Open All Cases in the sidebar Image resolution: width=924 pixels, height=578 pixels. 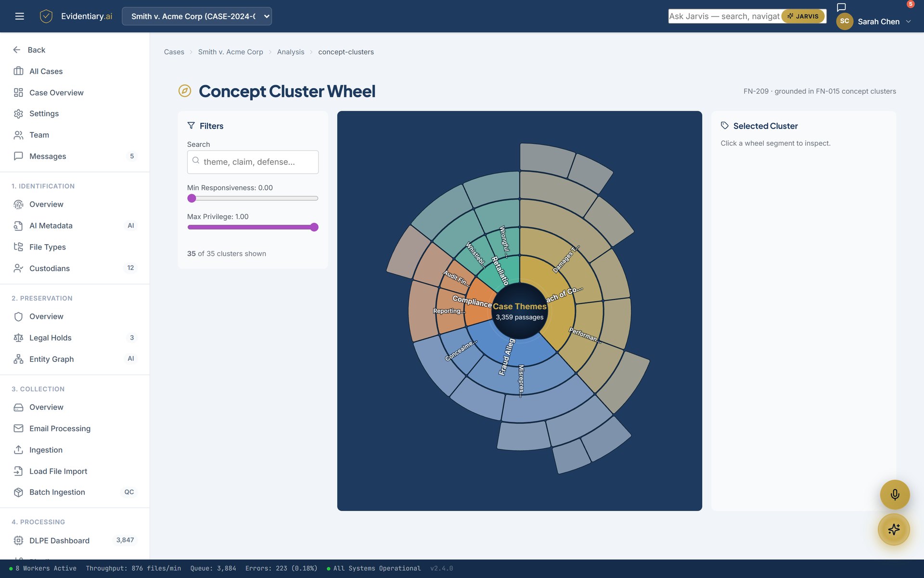click(x=75, y=71)
